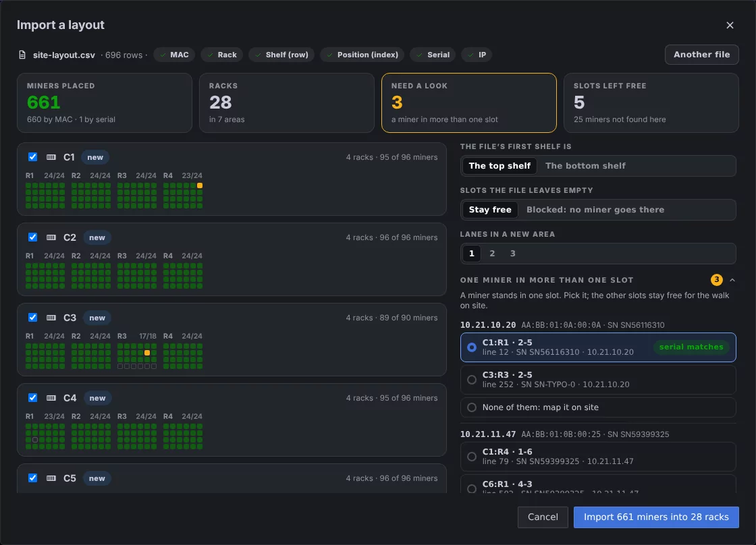Choose None of them: map it on site
The image size is (756, 545).
tap(598, 407)
